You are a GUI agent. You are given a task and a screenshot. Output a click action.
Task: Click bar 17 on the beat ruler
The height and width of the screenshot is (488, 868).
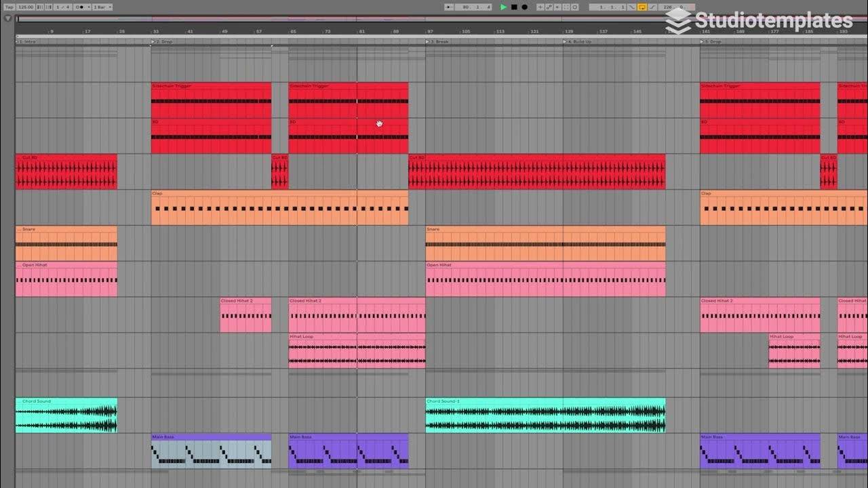click(x=88, y=32)
